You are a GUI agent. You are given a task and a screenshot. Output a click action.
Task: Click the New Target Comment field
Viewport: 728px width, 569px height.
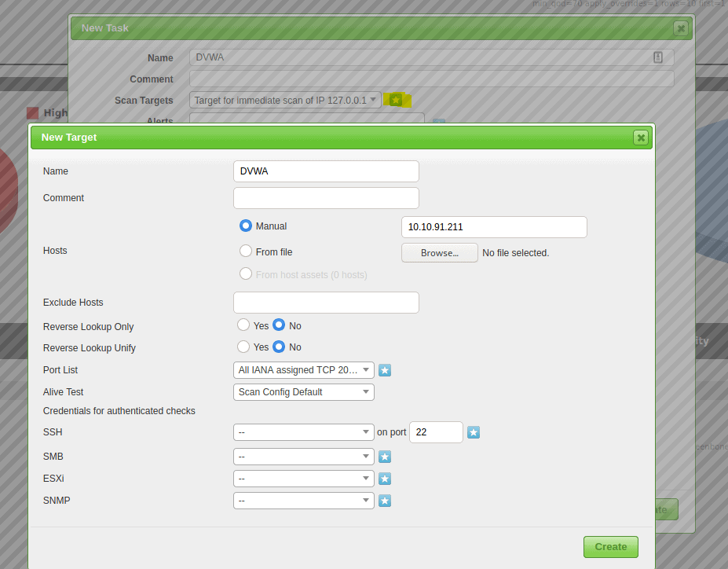(326, 198)
